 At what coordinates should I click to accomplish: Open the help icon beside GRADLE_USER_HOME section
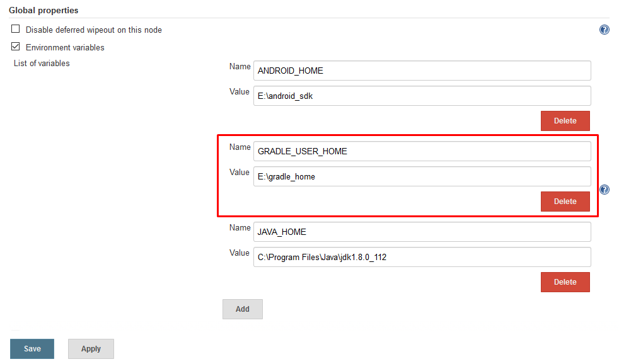(x=604, y=189)
